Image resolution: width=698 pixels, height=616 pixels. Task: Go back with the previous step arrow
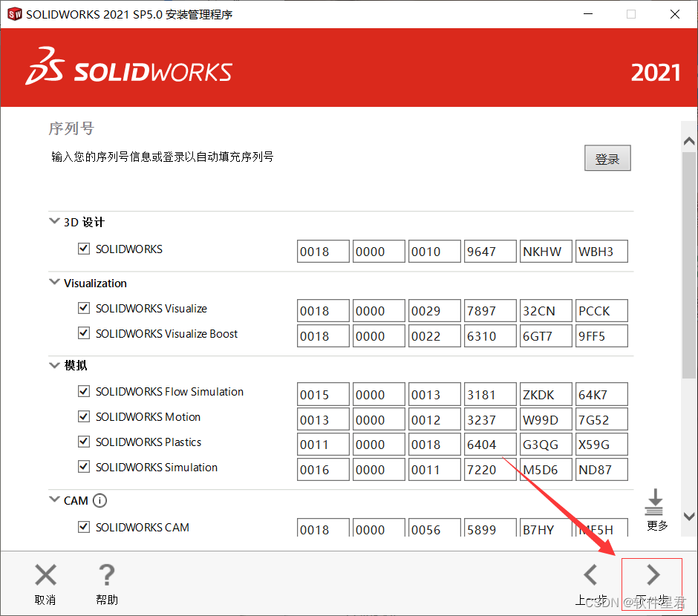point(591,574)
